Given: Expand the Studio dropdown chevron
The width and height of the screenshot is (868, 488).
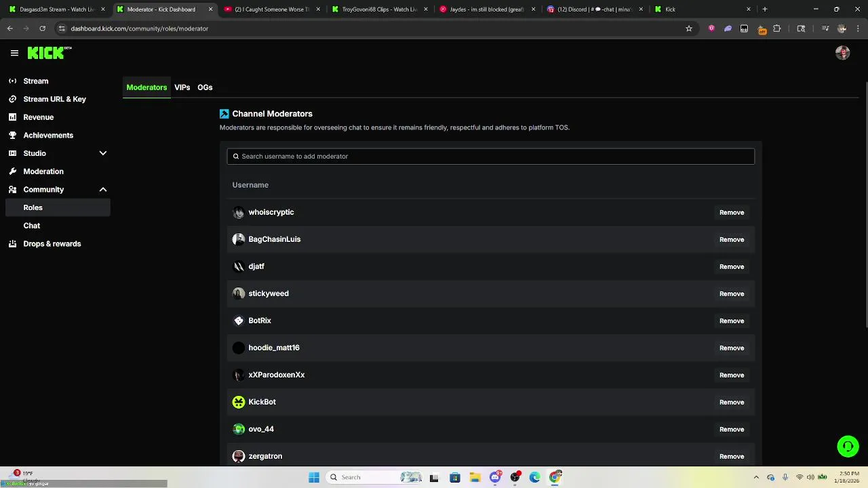Looking at the screenshot, I should [x=103, y=153].
